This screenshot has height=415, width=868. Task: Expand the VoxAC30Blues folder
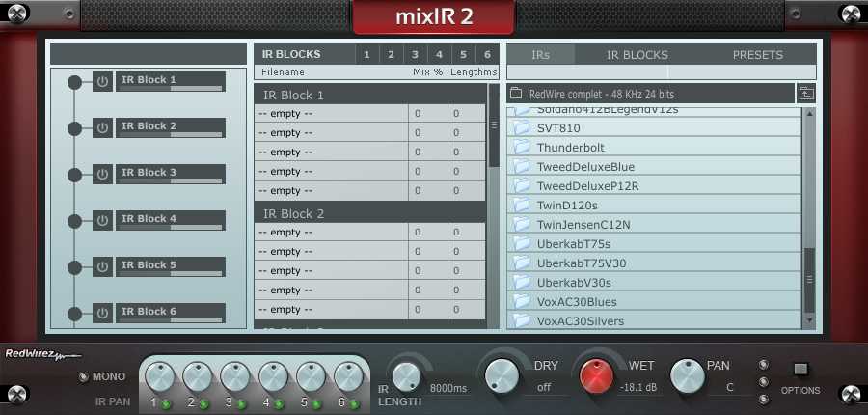tap(579, 302)
